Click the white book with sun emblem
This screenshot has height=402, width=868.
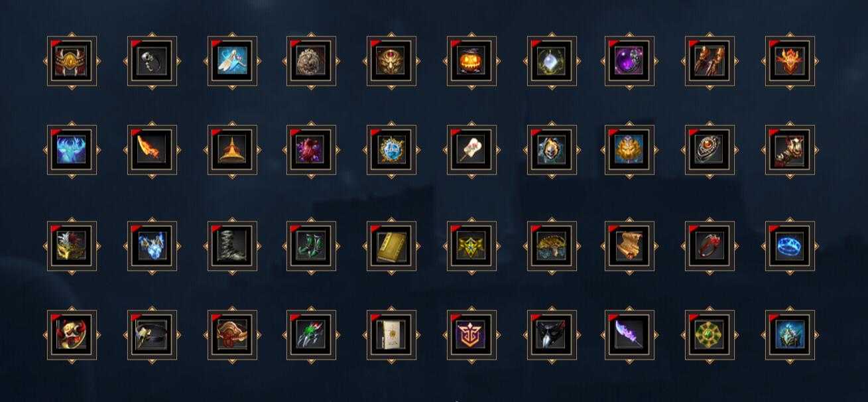391,335
